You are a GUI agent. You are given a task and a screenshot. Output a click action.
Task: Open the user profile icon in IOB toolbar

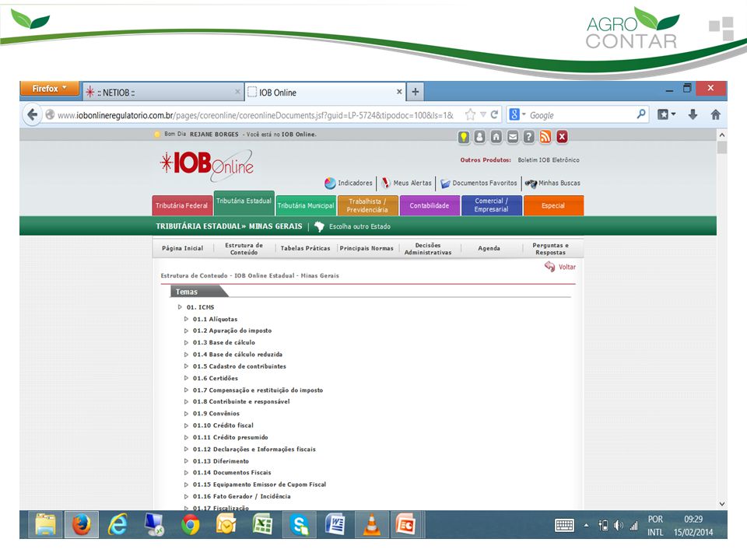480,137
